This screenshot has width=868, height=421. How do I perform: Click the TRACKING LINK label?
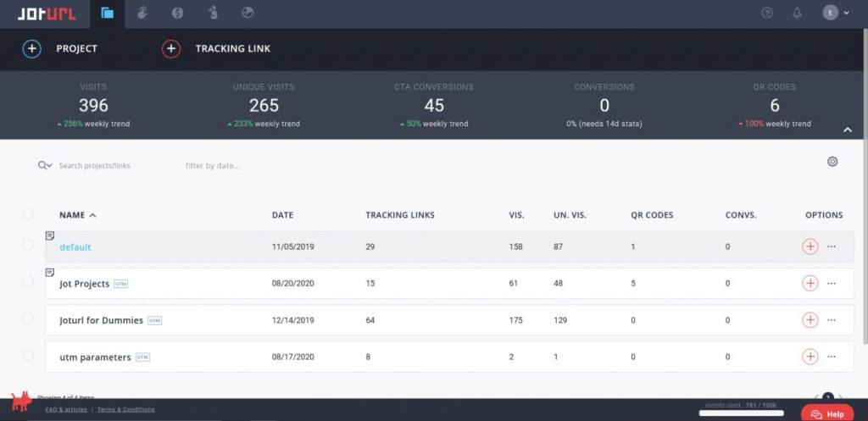coord(233,48)
